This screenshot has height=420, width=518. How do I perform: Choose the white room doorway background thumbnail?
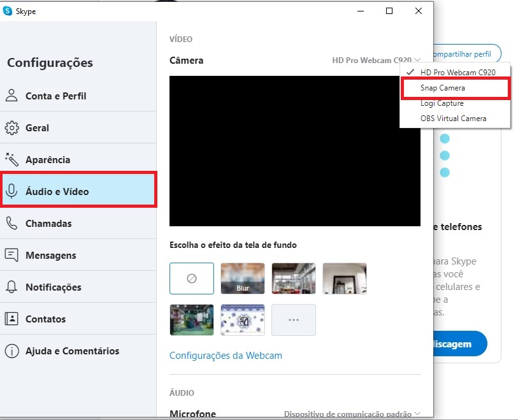point(345,279)
